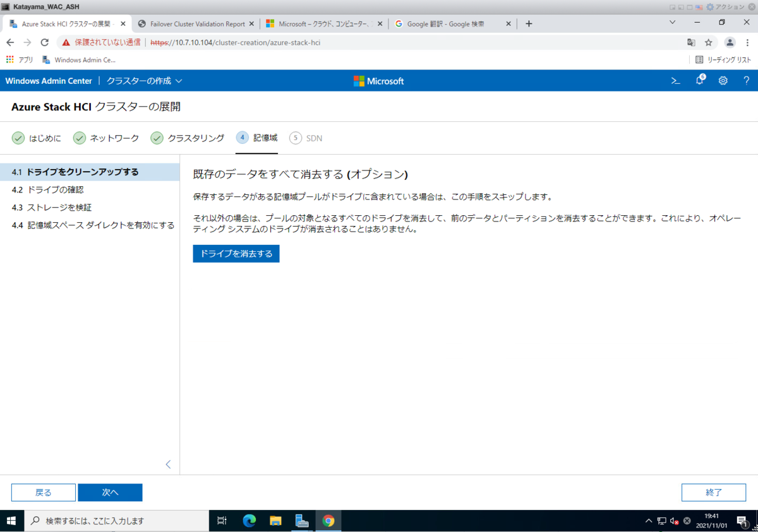Open Chrome three-dot menu
758x532 pixels.
point(747,42)
